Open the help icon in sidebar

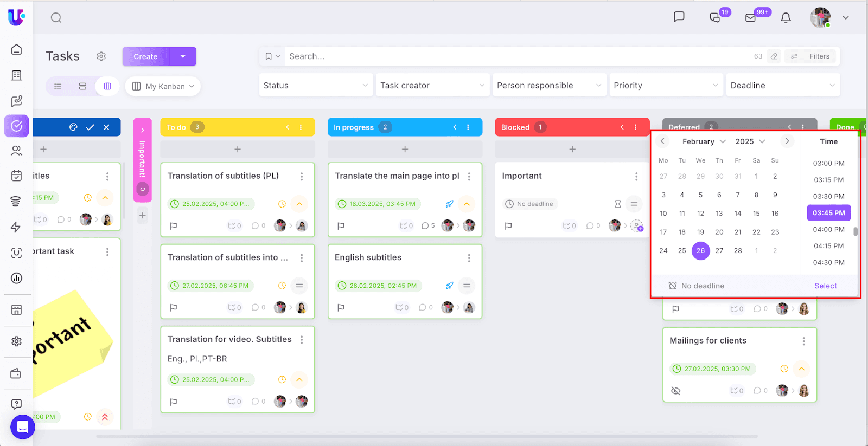coord(17,404)
